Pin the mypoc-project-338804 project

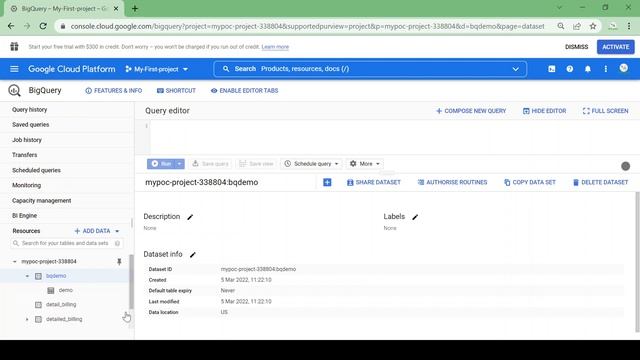pos(119,261)
